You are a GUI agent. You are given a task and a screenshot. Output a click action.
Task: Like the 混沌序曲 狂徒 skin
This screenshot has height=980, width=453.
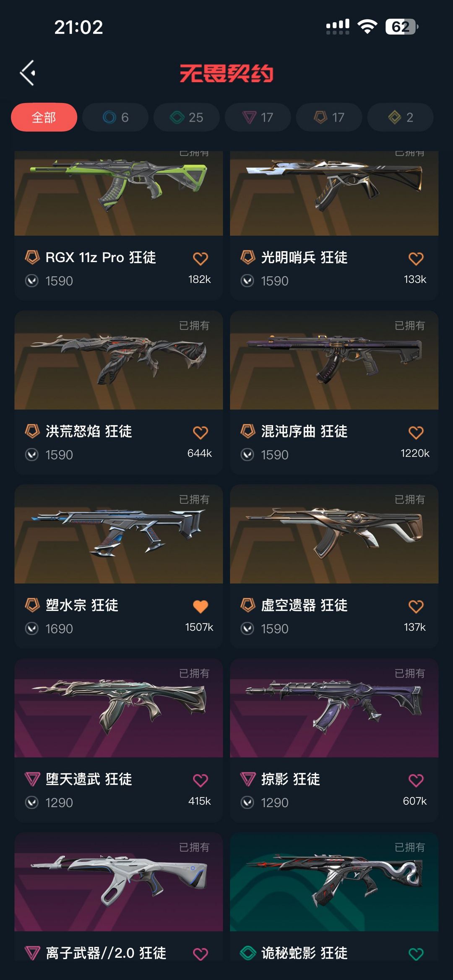point(416,432)
